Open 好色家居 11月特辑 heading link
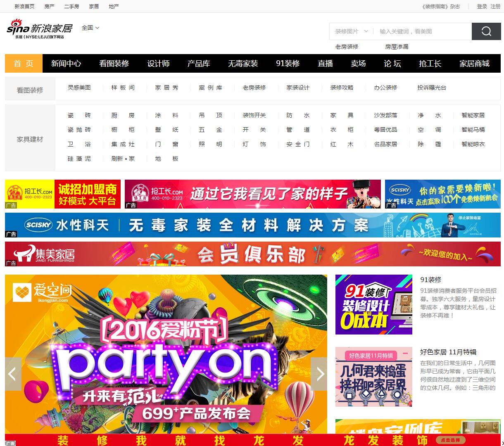Image resolution: width=504 pixels, height=446 pixels. point(448,352)
